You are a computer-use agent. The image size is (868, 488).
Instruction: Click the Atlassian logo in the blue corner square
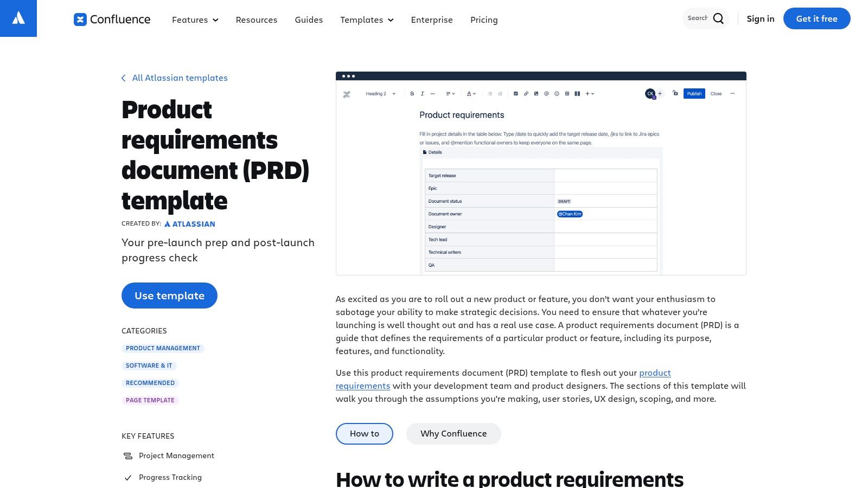18,18
